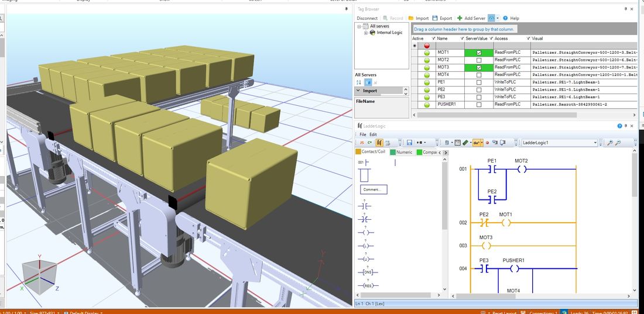Screen dimensions: 644x314
Task: Collapse the All servers tree node
Action: 359,26
